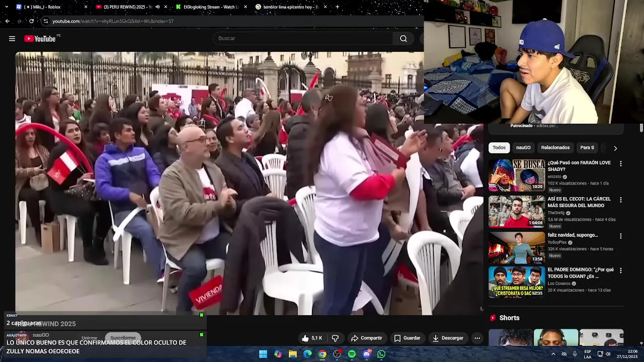Open OBS Studio from taskbar

[x=337, y=354]
